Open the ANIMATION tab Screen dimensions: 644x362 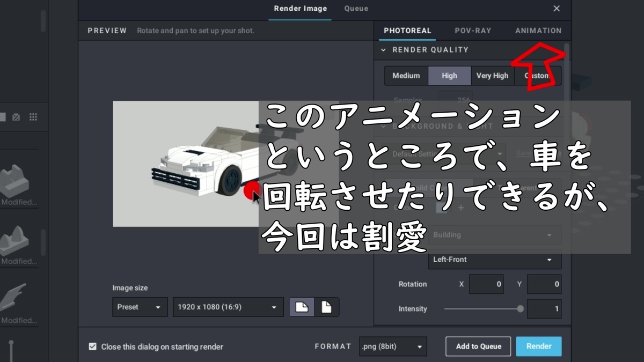(x=538, y=31)
